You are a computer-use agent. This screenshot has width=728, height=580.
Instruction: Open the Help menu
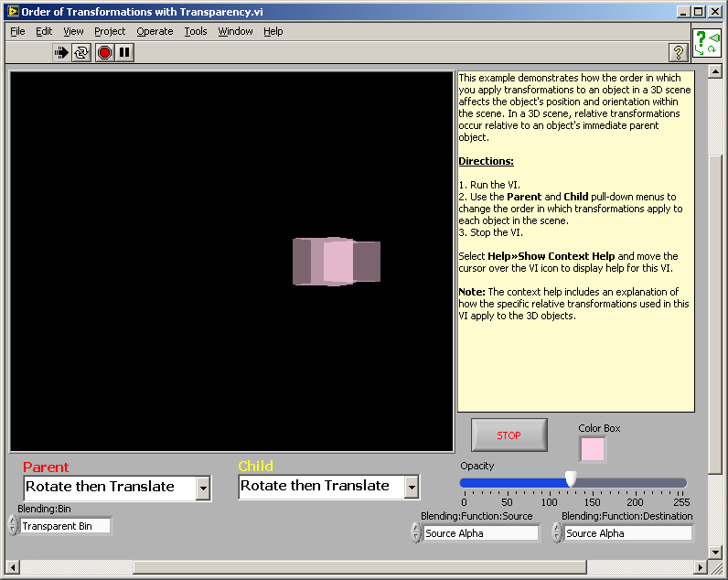(x=273, y=31)
